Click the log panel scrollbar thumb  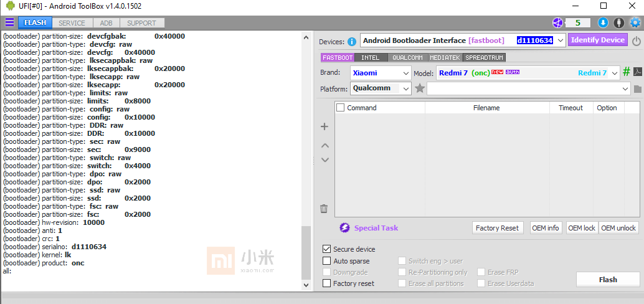306,253
